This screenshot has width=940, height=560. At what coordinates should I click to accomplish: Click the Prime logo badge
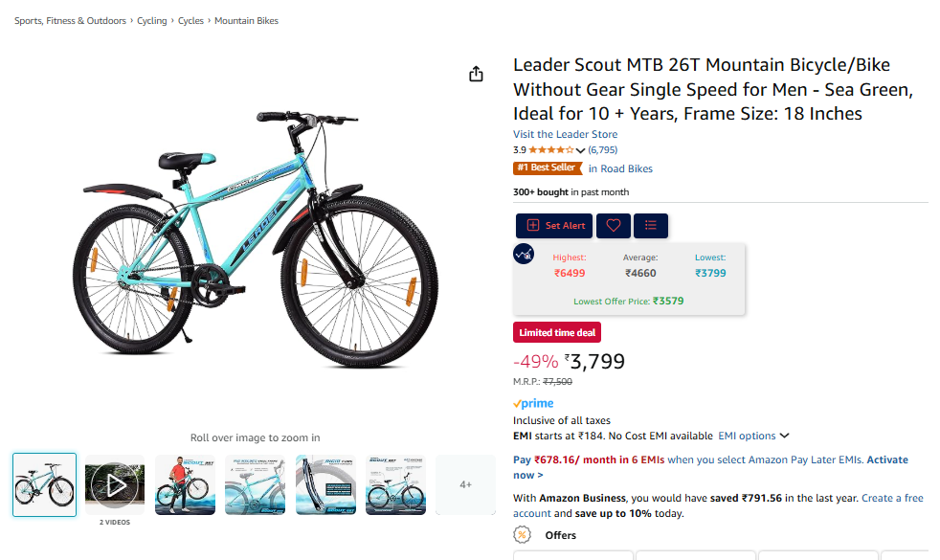pos(533,404)
